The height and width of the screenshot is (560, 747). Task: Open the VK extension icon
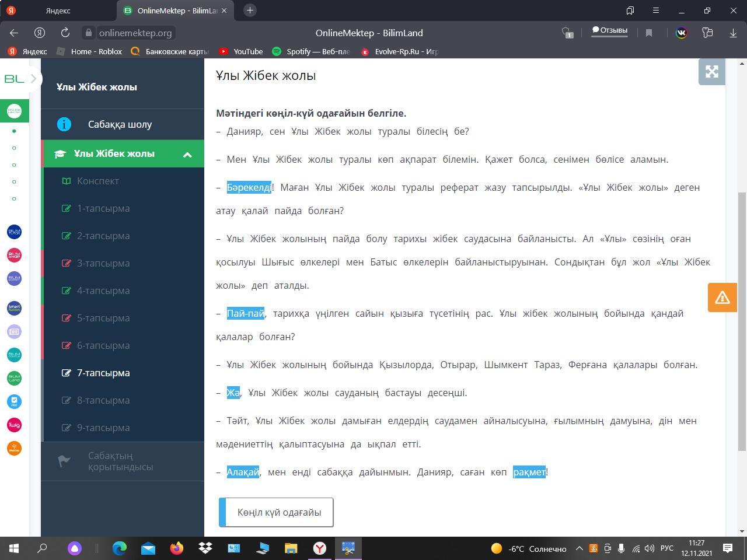click(681, 33)
